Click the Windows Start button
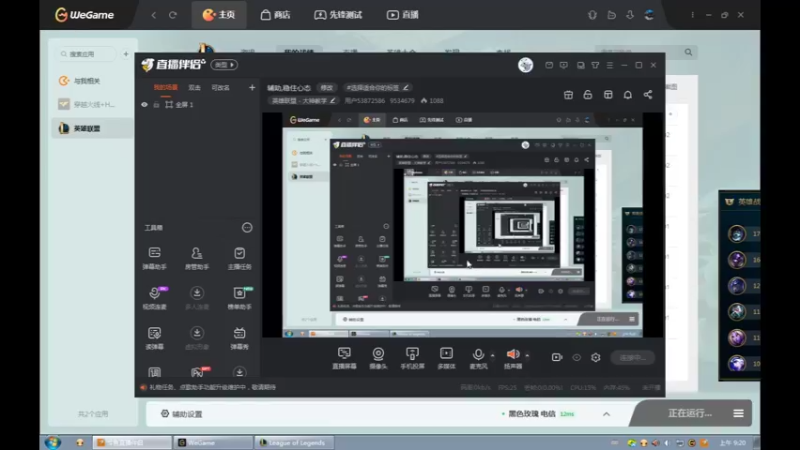The image size is (800, 450). (x=53, y=442)
